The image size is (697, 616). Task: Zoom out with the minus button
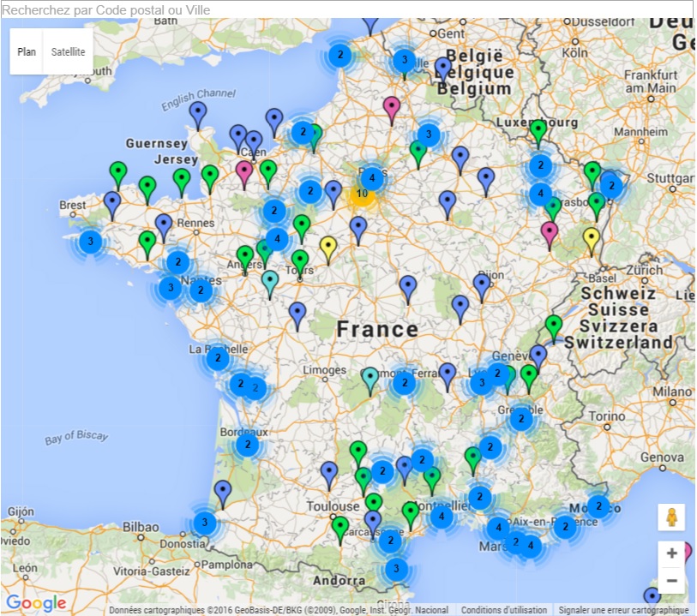[671, 580]
